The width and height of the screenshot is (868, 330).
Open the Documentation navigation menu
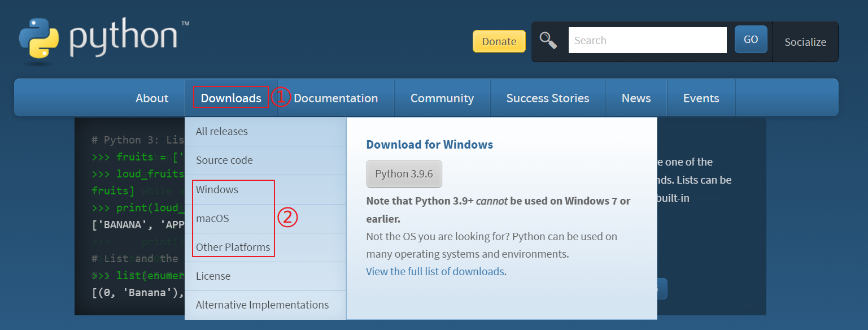pos(335,98)
